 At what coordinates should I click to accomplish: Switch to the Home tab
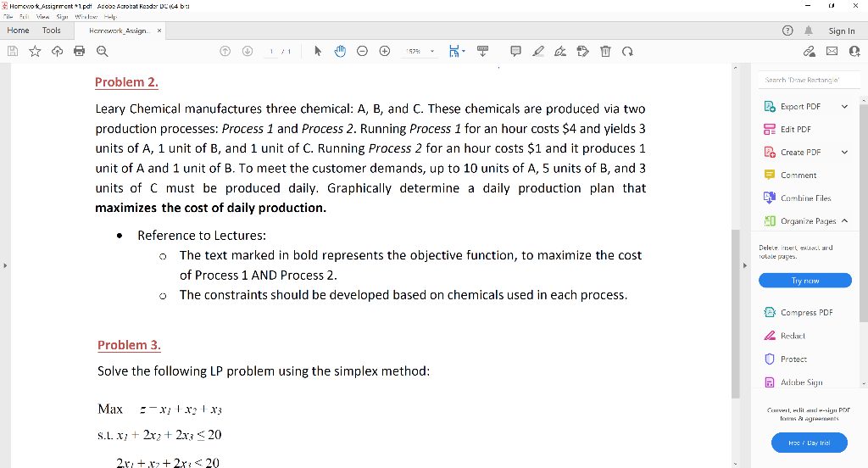click(x=19, y=31)
